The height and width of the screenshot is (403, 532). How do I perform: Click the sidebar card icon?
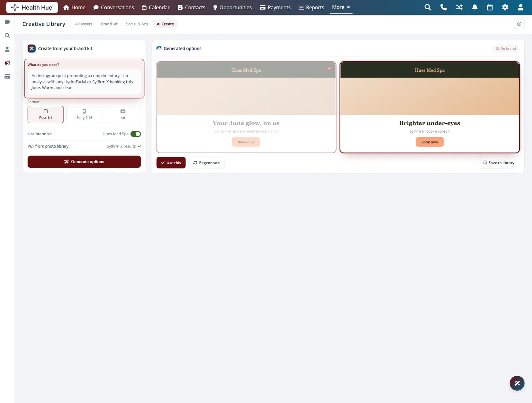pyautogui.click(x=7, y=76)
